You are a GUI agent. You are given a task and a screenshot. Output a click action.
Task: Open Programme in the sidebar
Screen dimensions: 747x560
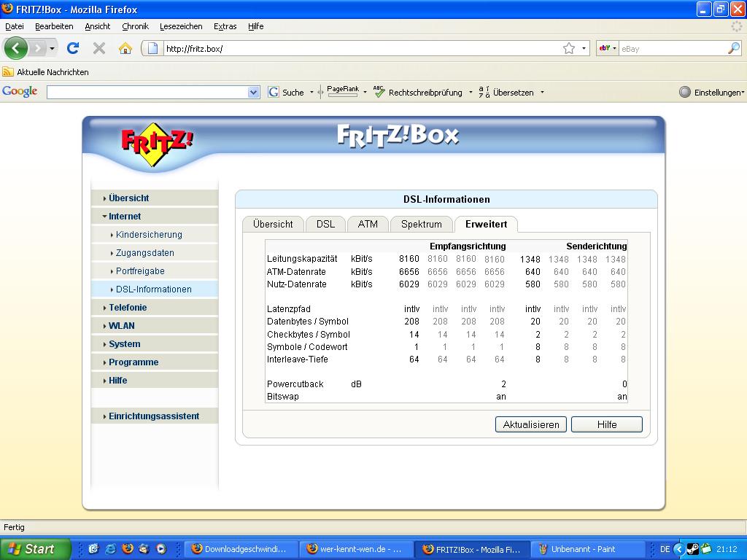point(155,362)
